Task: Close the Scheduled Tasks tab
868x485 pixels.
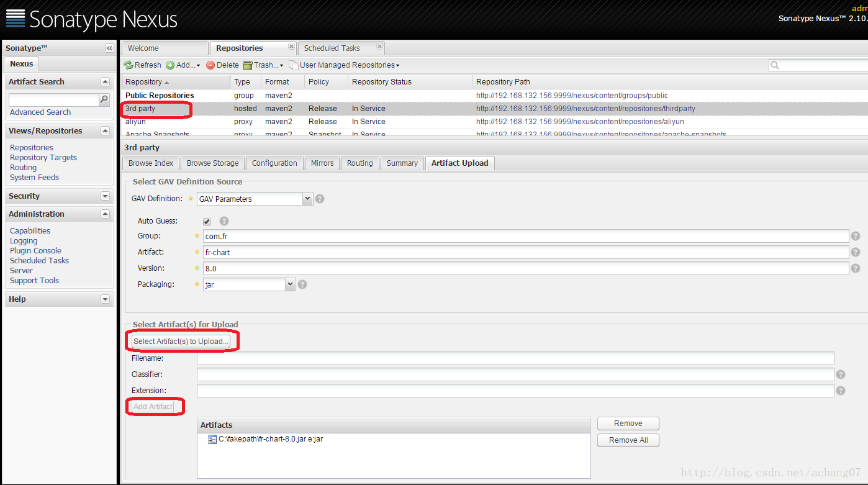Action: coord(380,47)
